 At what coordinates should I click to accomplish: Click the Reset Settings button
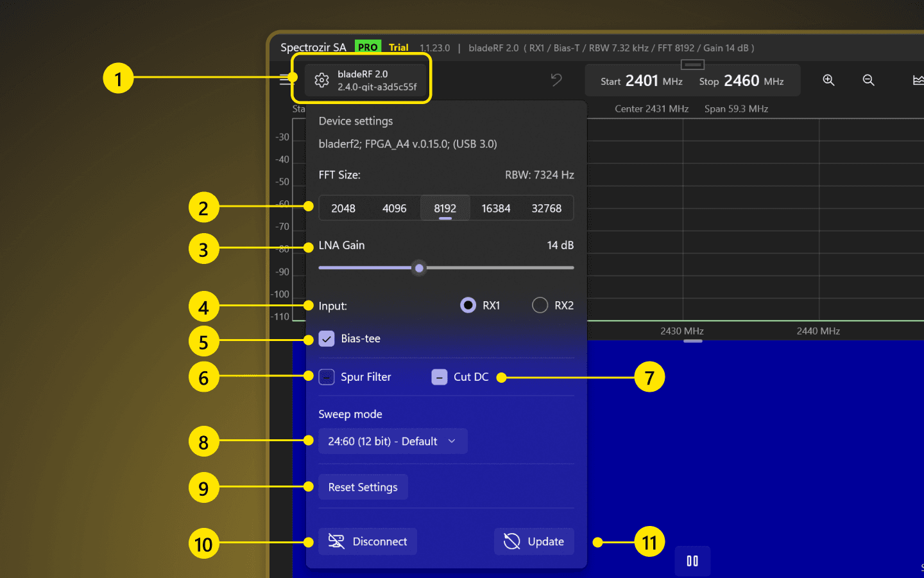[x=363, y=487]
